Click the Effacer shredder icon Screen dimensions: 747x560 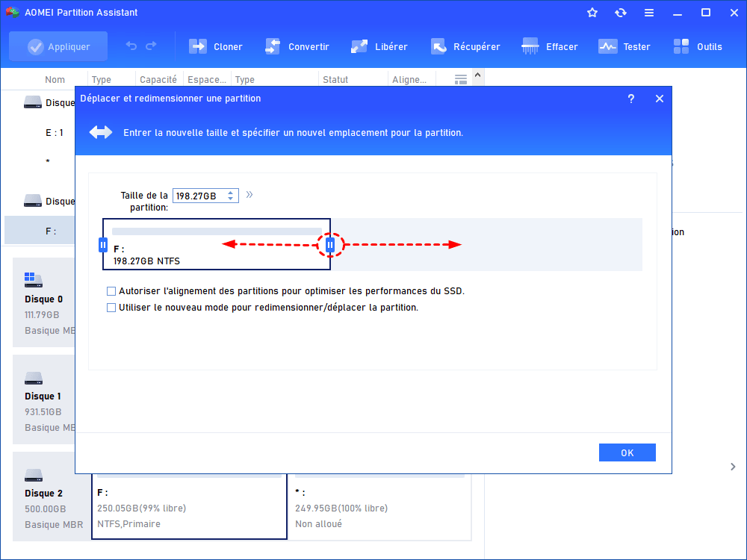[x=530, y=46]
